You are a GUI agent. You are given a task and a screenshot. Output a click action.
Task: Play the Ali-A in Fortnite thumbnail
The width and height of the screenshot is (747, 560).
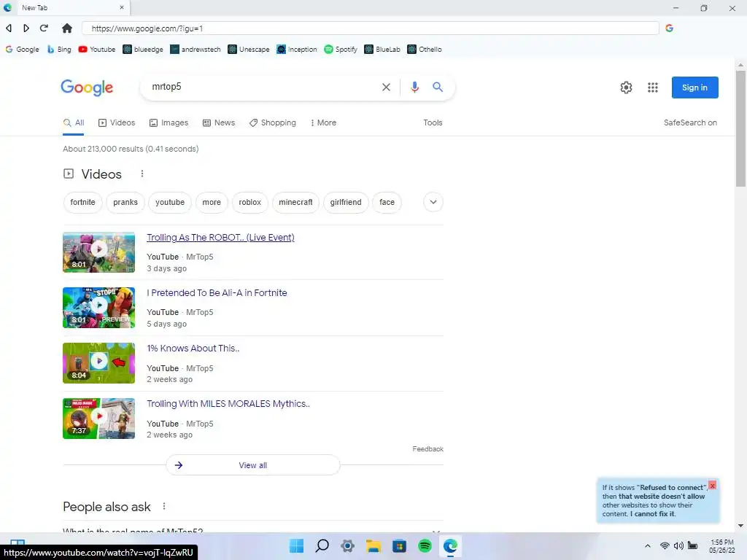(98, 308)
